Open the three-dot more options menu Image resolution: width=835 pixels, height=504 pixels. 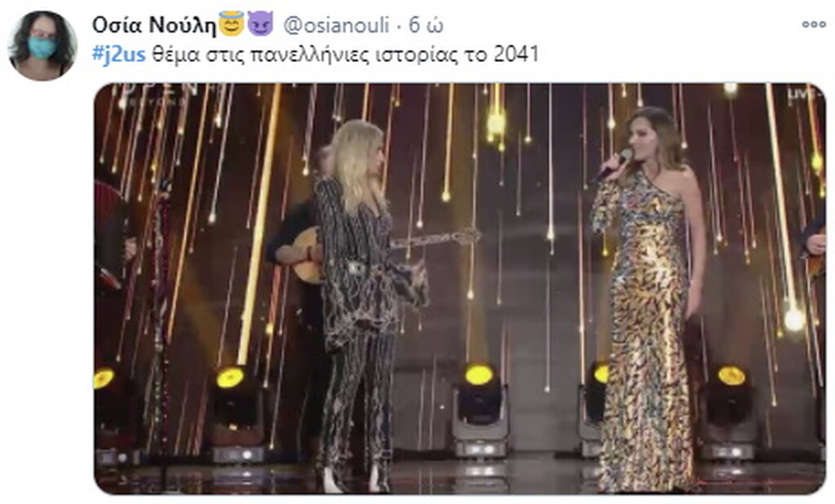tap(813, 24)
